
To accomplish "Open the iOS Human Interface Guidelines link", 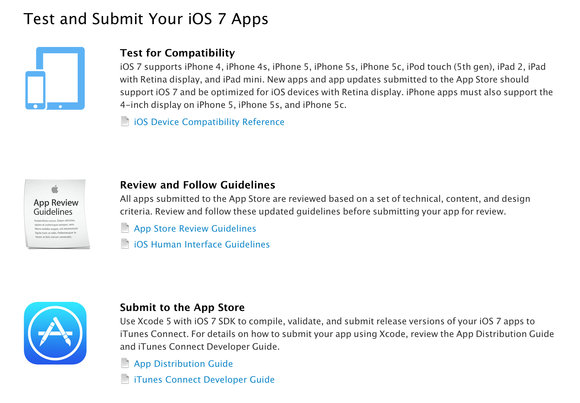I will pos(202,244).
